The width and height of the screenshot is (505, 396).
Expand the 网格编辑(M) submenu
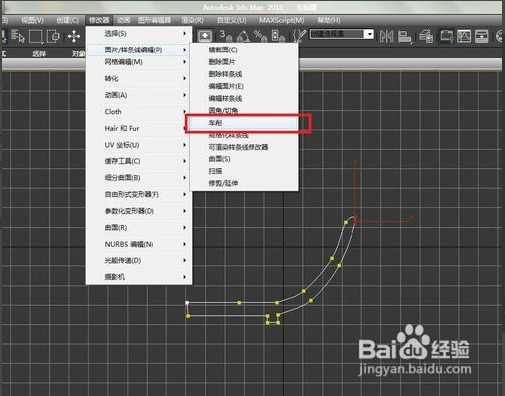click(139, 62)
